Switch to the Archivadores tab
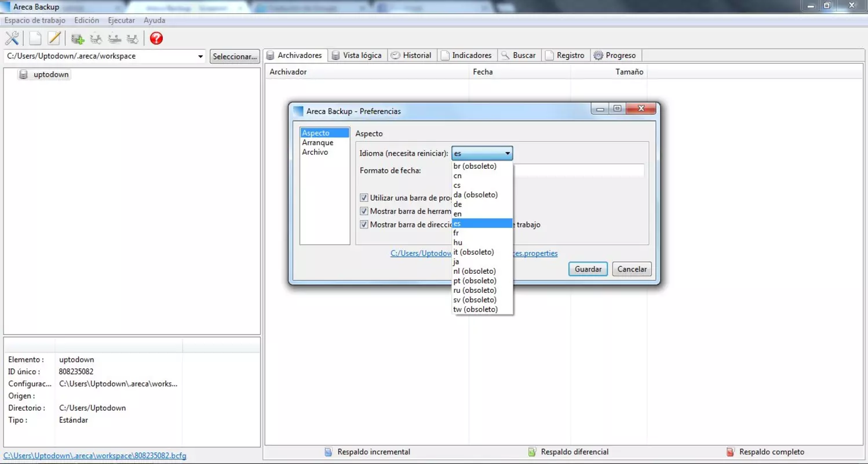The image size is (868, 464). (295, 55)
